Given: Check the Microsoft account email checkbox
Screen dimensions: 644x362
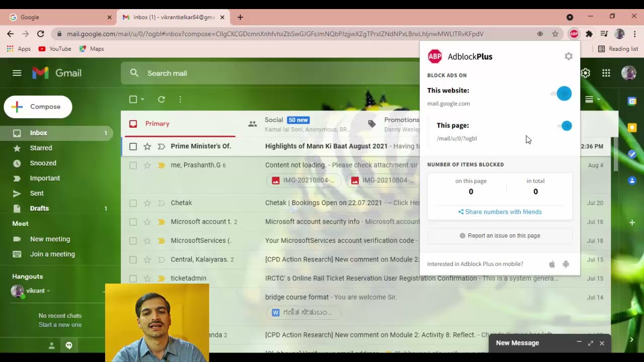Looking at the screenshot, I should tap(133, 222).
